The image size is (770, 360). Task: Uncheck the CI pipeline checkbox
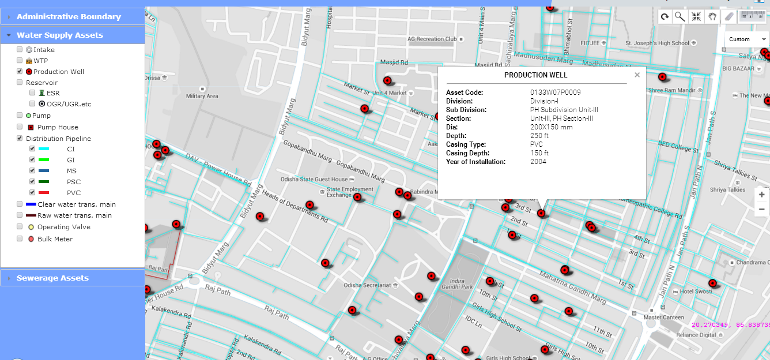(32, 148)
